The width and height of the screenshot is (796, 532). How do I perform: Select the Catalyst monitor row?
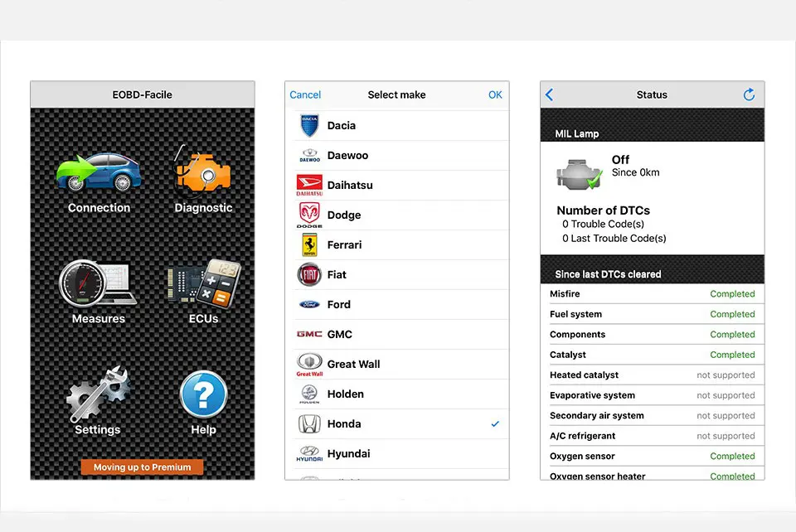[653, 355]
